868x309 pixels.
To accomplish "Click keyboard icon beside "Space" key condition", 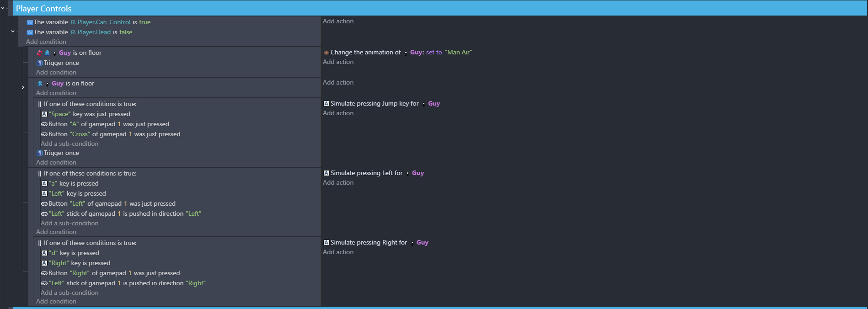I will (44, 114).
